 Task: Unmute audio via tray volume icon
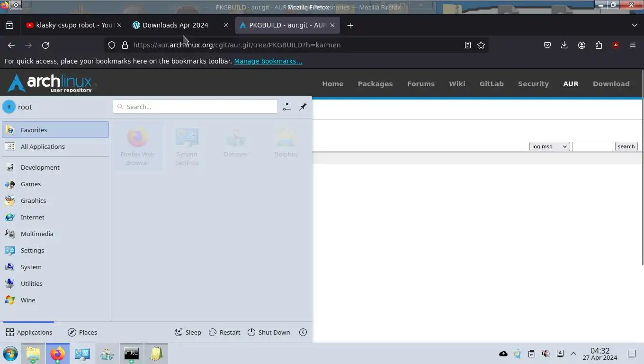tap(546, 354)
